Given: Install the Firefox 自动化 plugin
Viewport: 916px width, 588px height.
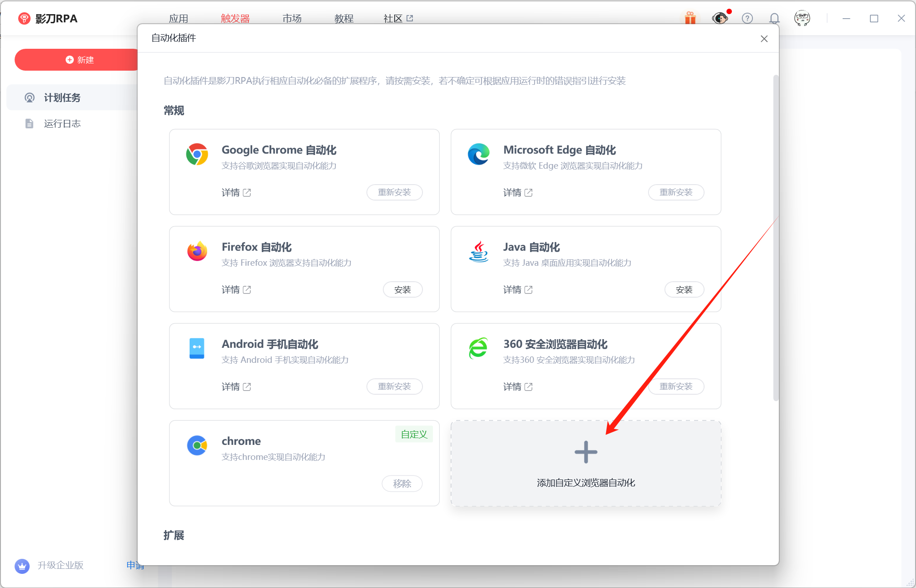Looking at the screenshot, I should coord(402,290).
